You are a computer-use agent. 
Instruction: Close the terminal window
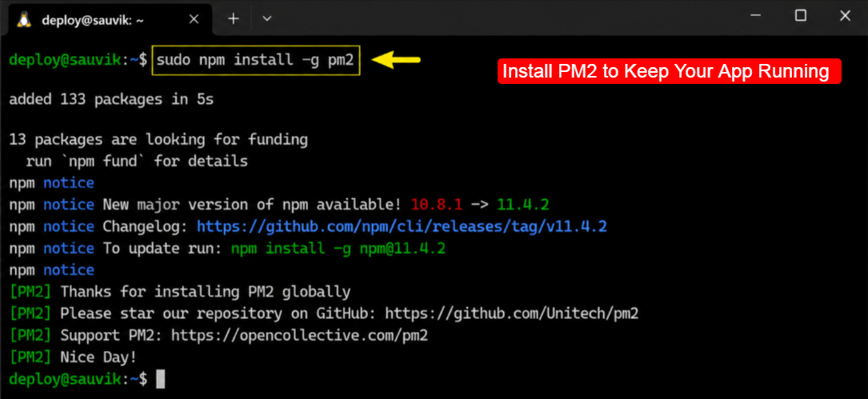coord(845,16)
